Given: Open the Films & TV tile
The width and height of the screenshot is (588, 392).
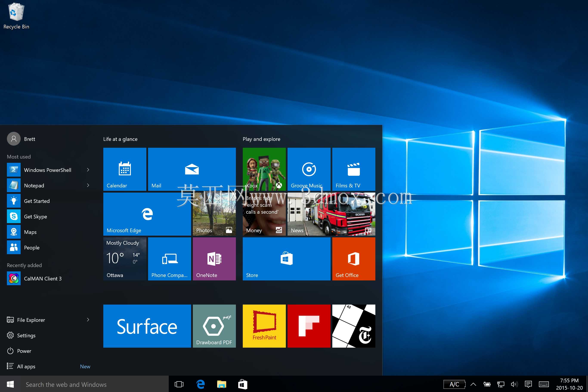Looking at the screenshot, I should point(354,169).
